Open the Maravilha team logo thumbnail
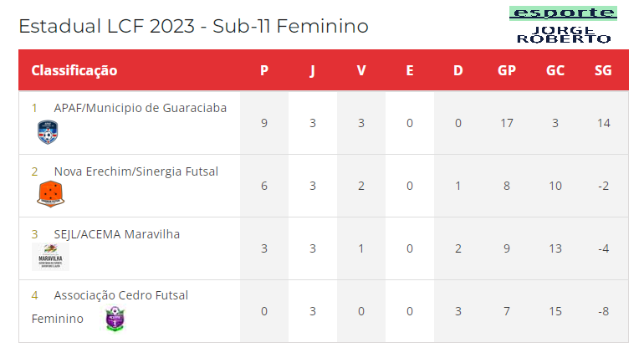The height and width of the screenshot is (358, 644). tap(50, 257)
